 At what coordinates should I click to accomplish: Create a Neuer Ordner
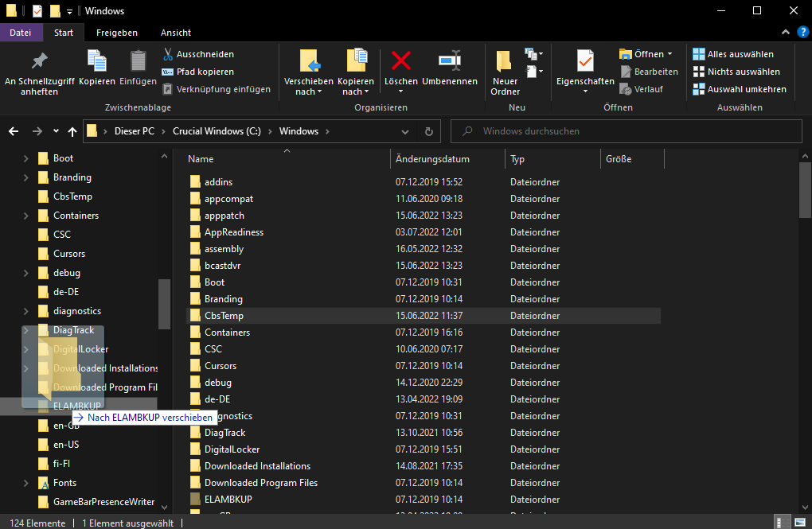coord(505,73)
